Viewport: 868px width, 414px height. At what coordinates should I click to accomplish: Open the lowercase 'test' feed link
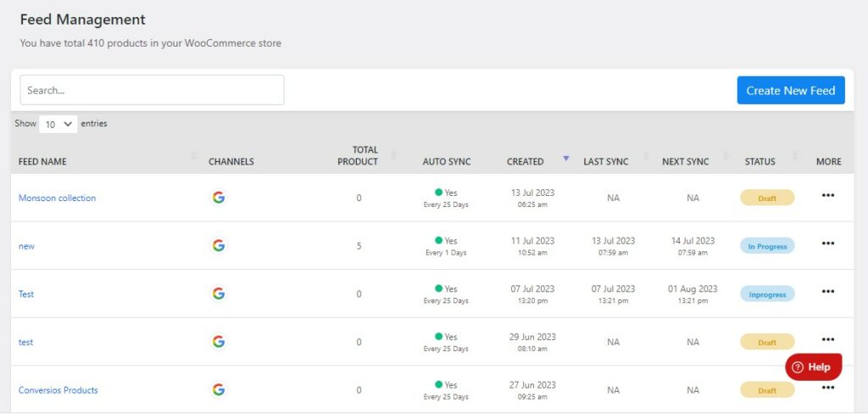point(26,343)
